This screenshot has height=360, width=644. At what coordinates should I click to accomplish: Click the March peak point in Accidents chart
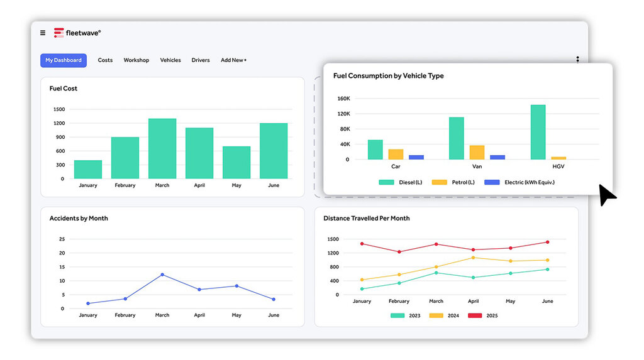(162, 275)
